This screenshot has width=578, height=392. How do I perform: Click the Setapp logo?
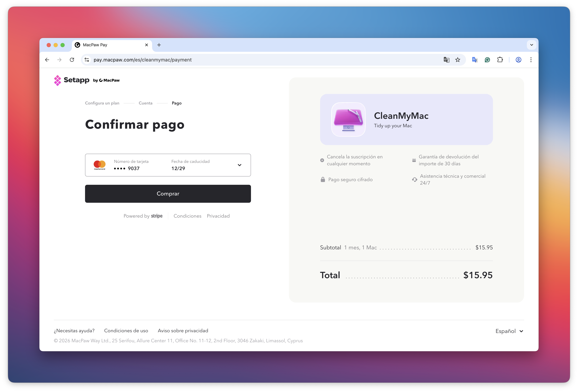72,80
